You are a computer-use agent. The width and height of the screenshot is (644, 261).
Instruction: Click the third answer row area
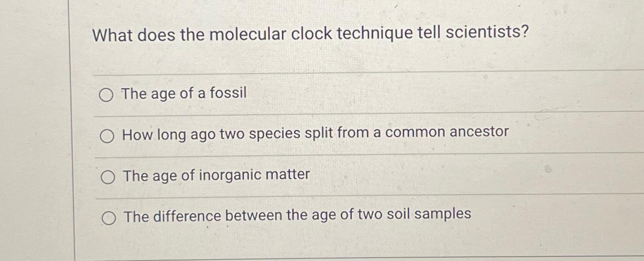pos(290,176)
